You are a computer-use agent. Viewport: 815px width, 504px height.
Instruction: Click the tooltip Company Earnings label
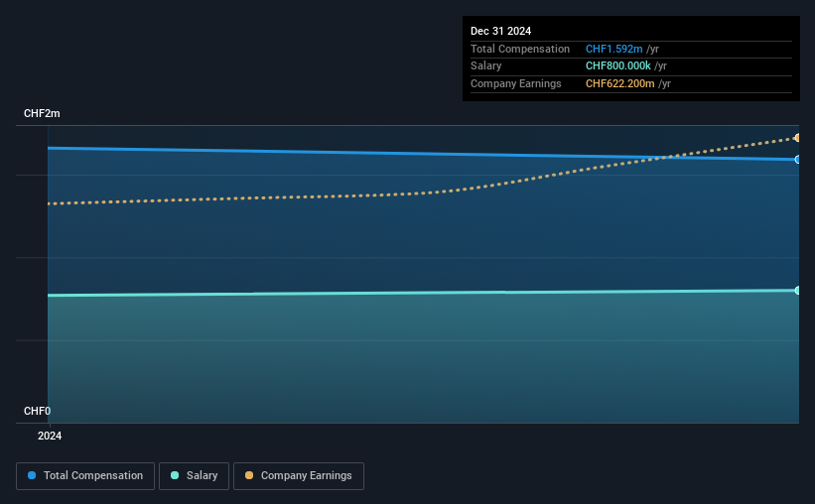515,83
